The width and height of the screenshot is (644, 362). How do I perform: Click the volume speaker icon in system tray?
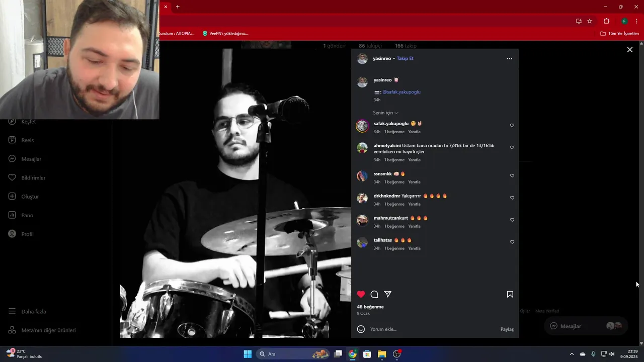point(612,354)
